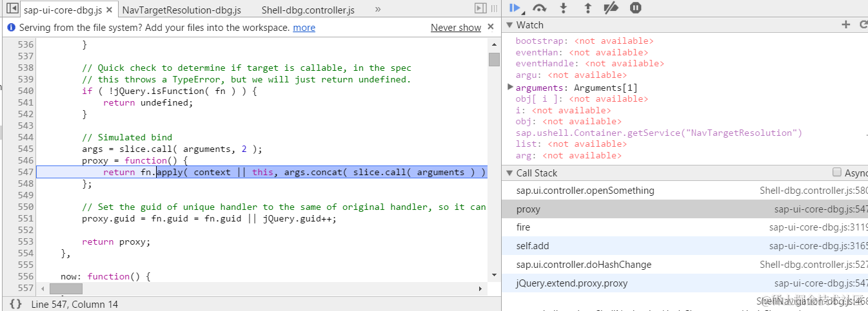Viewport: 868px width, 311px height.
Task: Select the proxy call frame
Action: coord(685,209)
